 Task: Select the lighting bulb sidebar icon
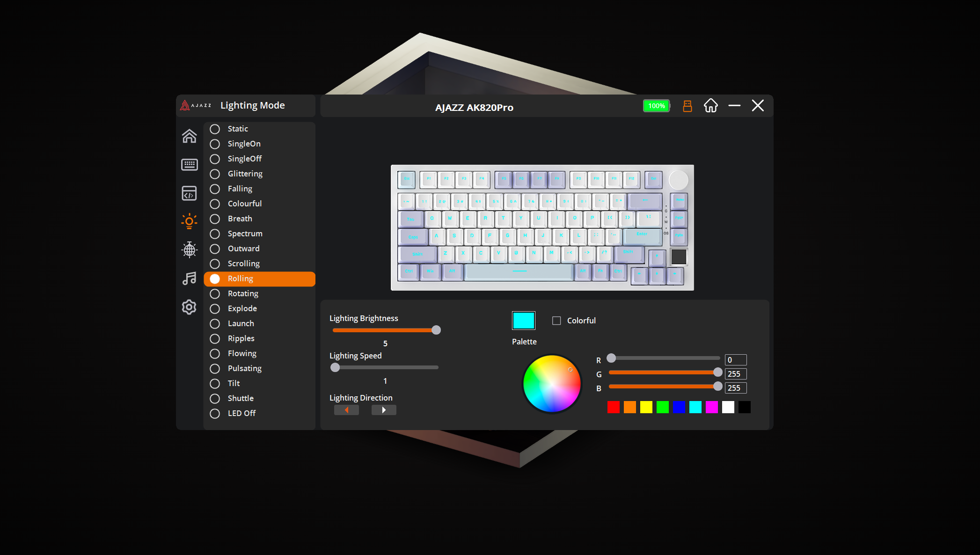189,221
